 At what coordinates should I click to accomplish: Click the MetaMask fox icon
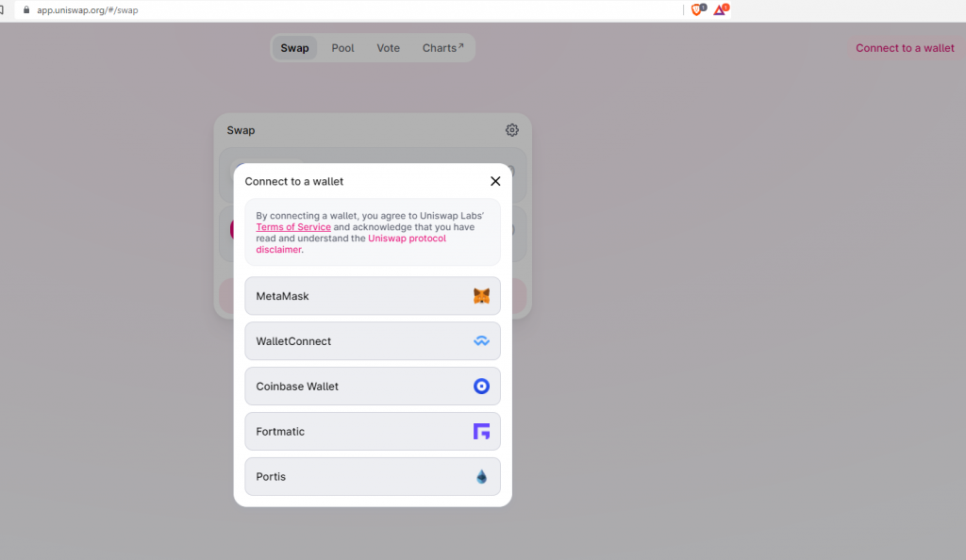481,296
